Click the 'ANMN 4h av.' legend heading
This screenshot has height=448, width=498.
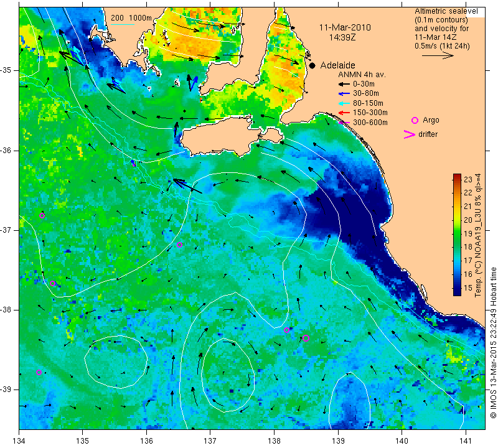362,75
